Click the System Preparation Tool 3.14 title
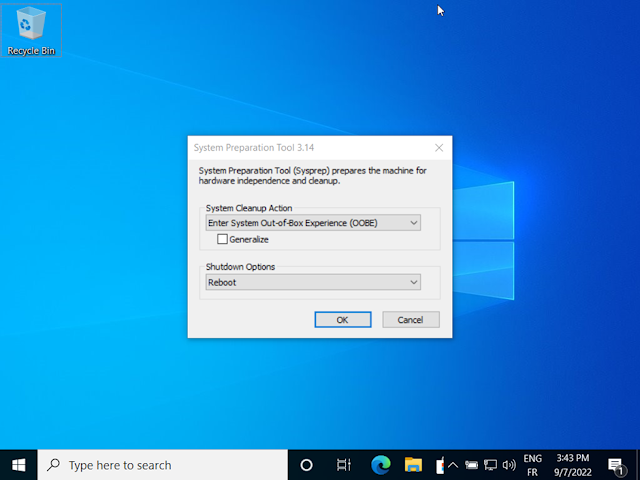This screenshot has width=640, height=480. coord(254,148)
